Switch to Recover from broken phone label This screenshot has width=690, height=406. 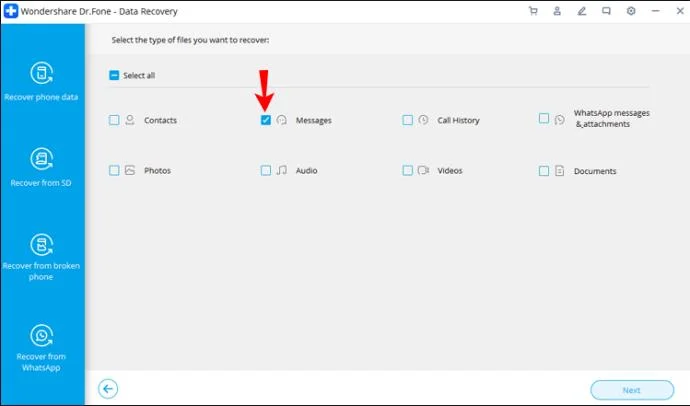point(41,271)
